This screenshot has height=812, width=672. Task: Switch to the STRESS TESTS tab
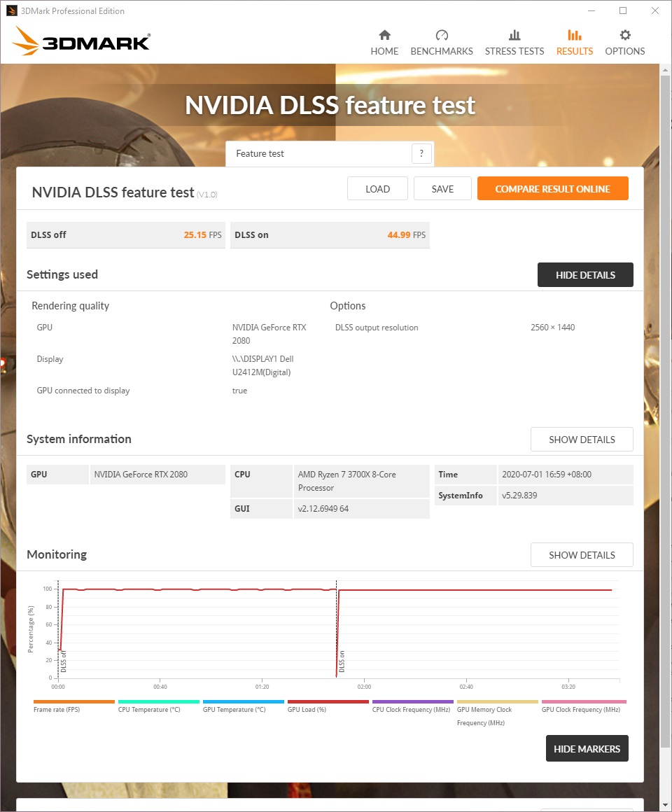click(514, 43)
